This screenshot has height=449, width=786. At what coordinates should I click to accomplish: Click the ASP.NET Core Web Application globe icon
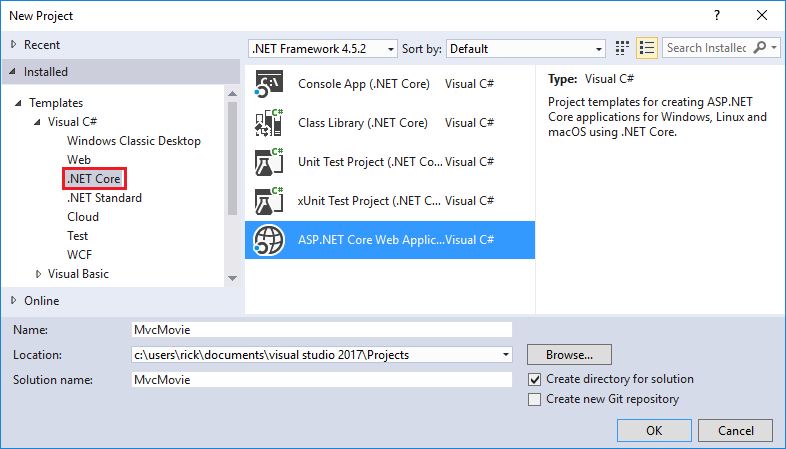[x=269, y=240]
